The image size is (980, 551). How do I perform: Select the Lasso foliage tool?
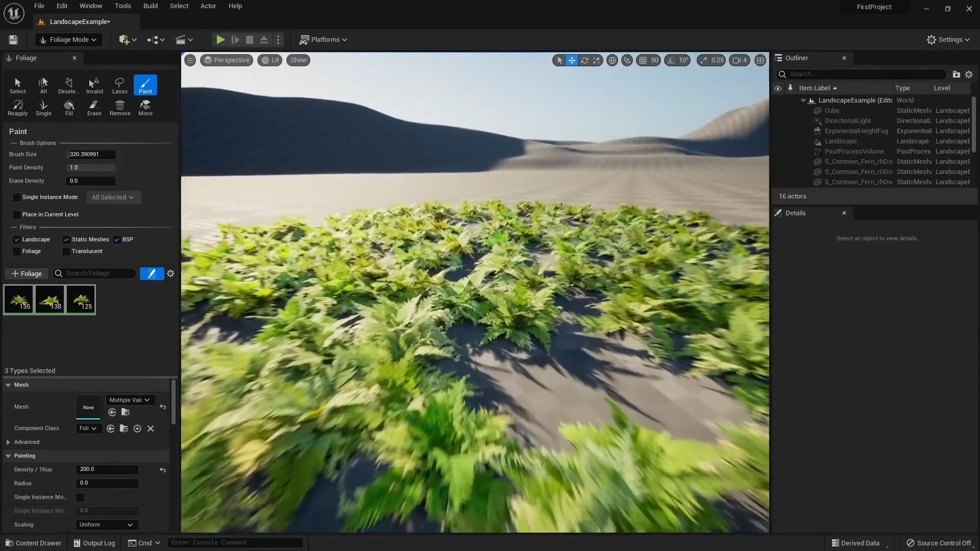tap(119, 85)
